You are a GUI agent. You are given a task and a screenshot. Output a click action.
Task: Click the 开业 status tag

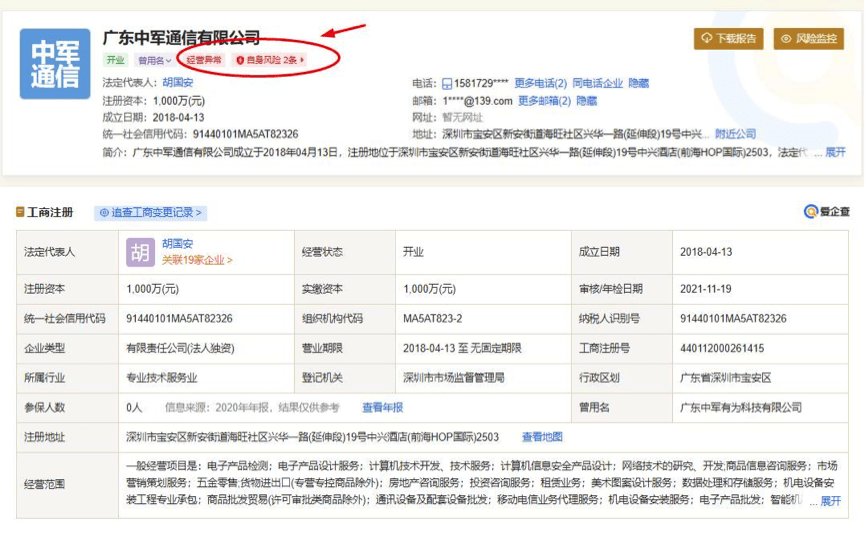116,60
